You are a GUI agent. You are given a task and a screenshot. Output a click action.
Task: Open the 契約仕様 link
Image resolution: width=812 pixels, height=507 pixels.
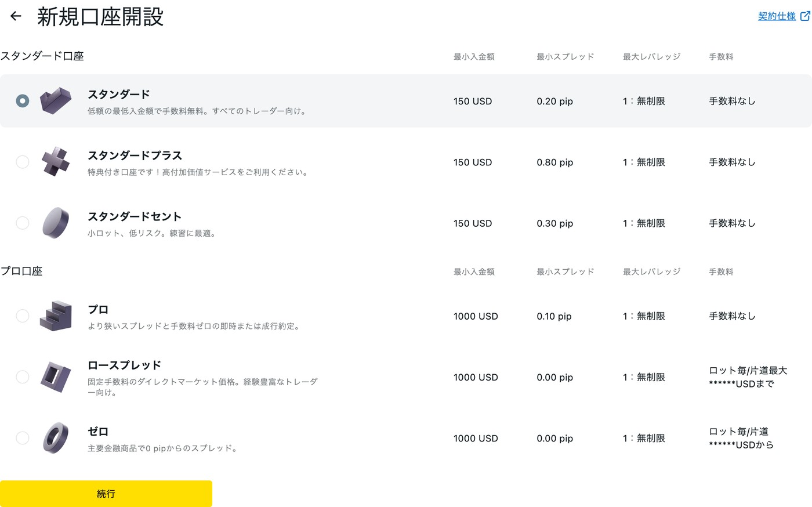coord(777,16)
